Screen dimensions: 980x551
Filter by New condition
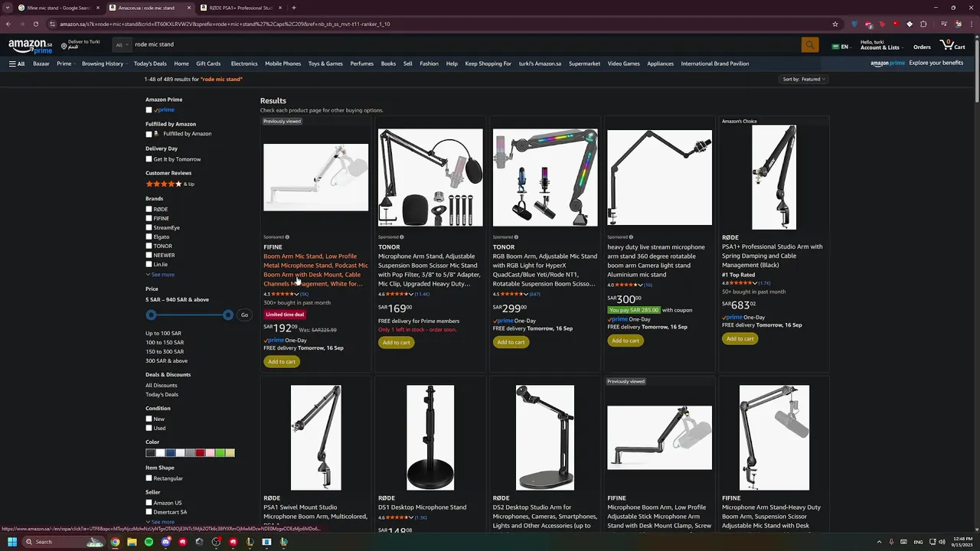pyautogui.click(x=149, y=419)
